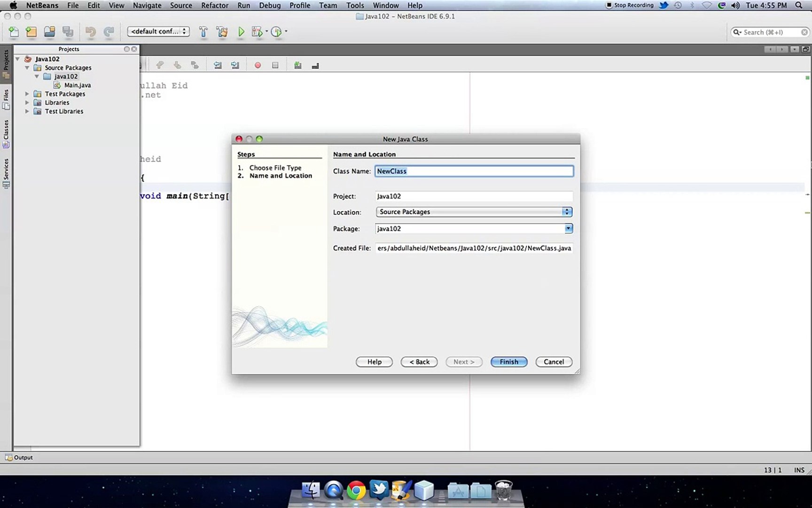Click the Class Name text field
812x508 pixels.
click(474, 171)
